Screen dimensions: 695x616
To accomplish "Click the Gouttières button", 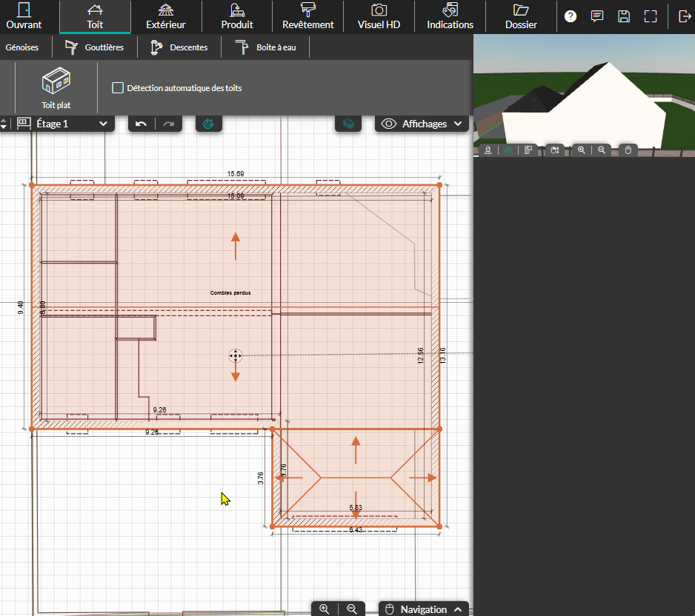I will [x=93, y=47].
